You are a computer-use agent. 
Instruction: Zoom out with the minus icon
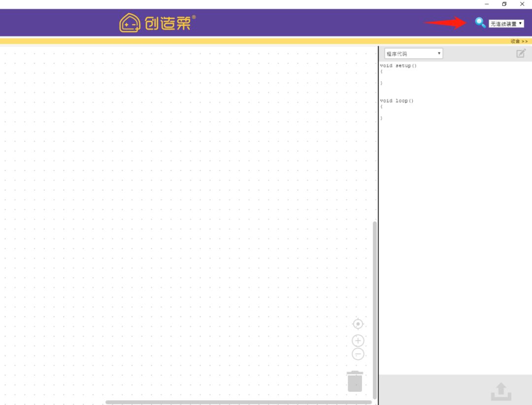click(358, 354)
